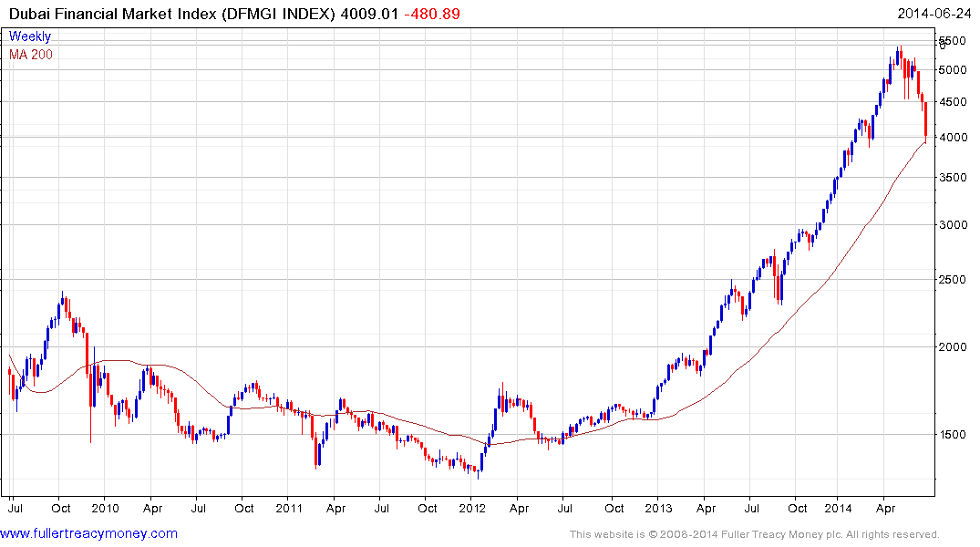Screen dimensions: 980x547
Task: Click the 5500 y-axis label
Action: click(x=954, y=41)
